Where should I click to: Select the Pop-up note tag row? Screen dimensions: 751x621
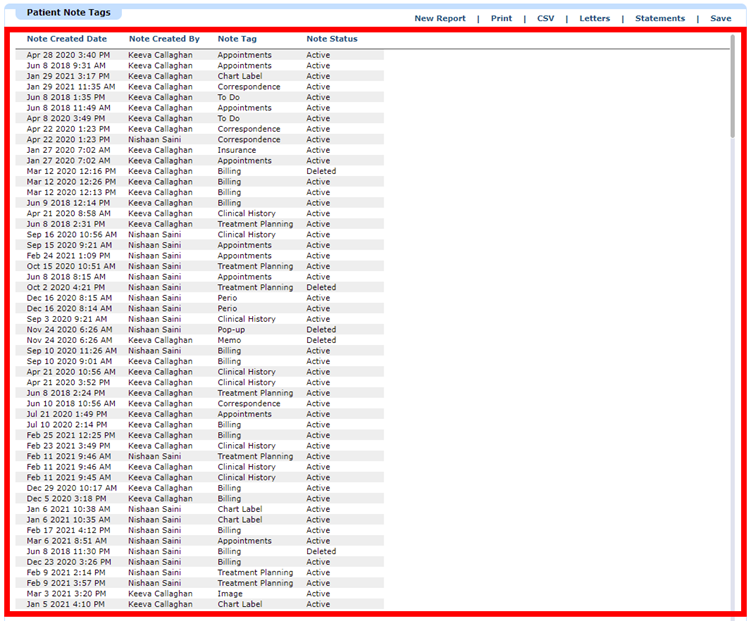coord(199,329)
